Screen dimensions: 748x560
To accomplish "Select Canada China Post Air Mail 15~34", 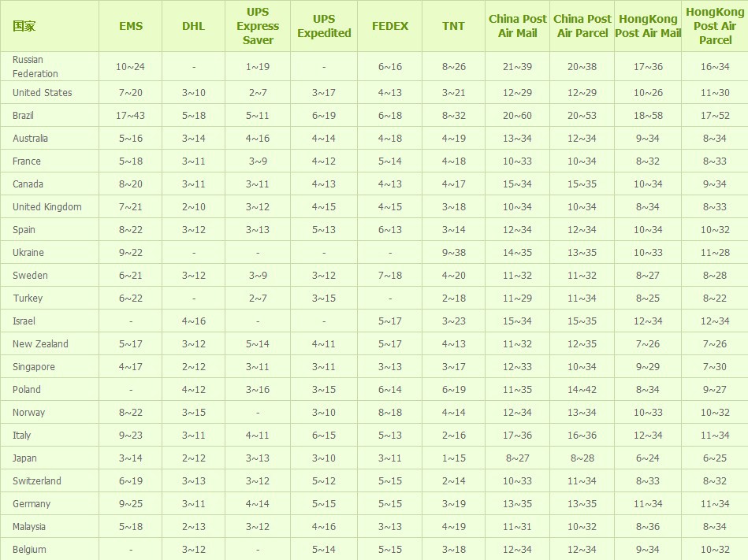I will (x=517, y=184).
